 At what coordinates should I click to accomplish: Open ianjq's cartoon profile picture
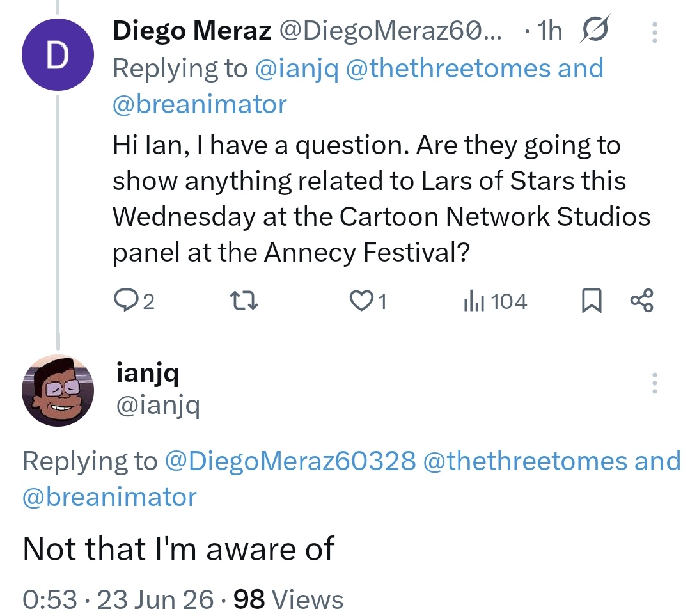[x=58, y=391]
